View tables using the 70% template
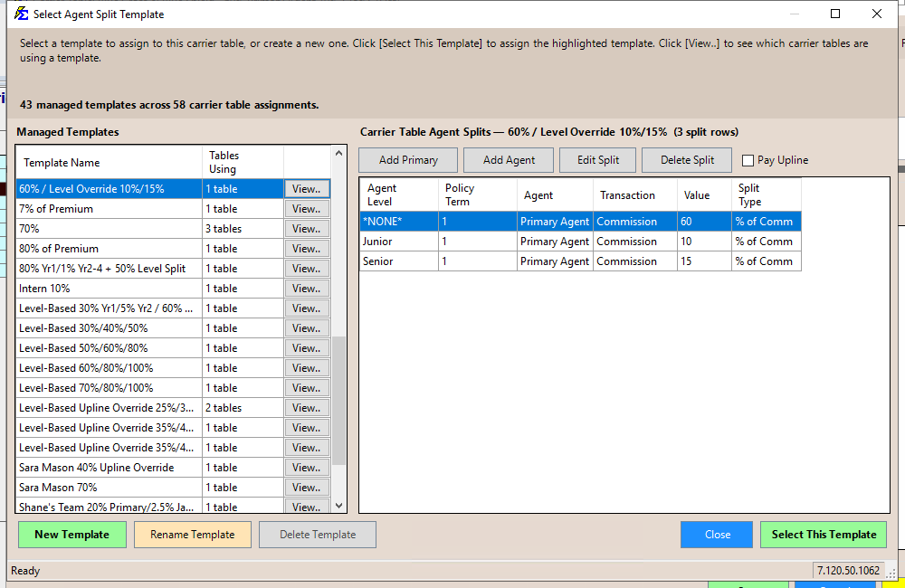Image resolution: width=905 pixels, height=588 pixels. (x=307, y=229)
